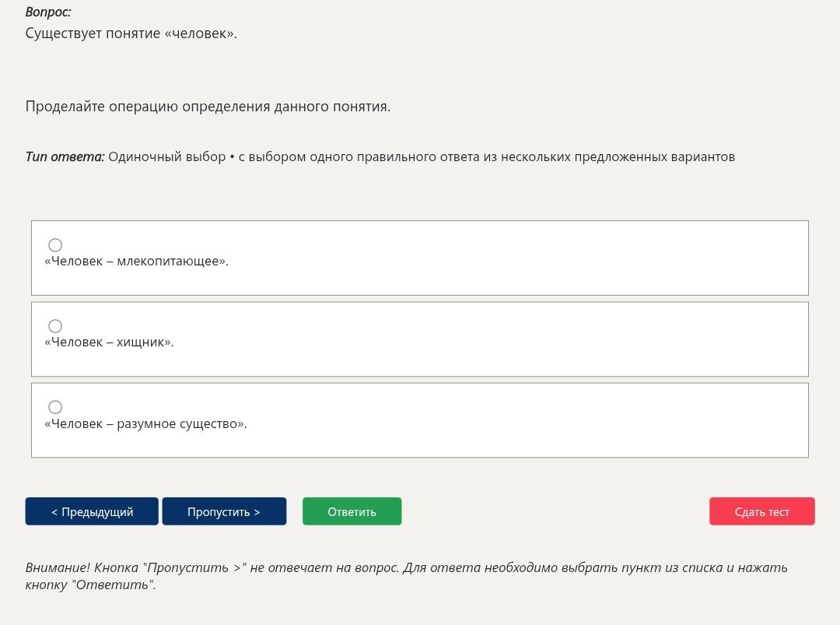840x625 pixels.
Task: Click the «Тип ответа» label
Action: 65,156
